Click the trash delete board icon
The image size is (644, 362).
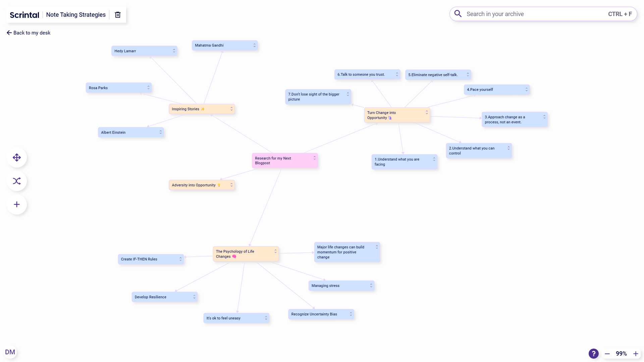[x=118, y=15]
